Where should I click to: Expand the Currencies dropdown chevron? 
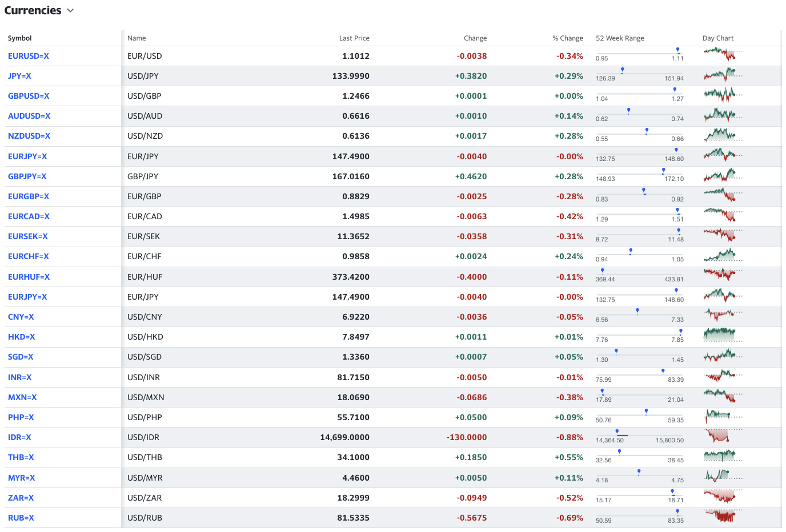70,10
